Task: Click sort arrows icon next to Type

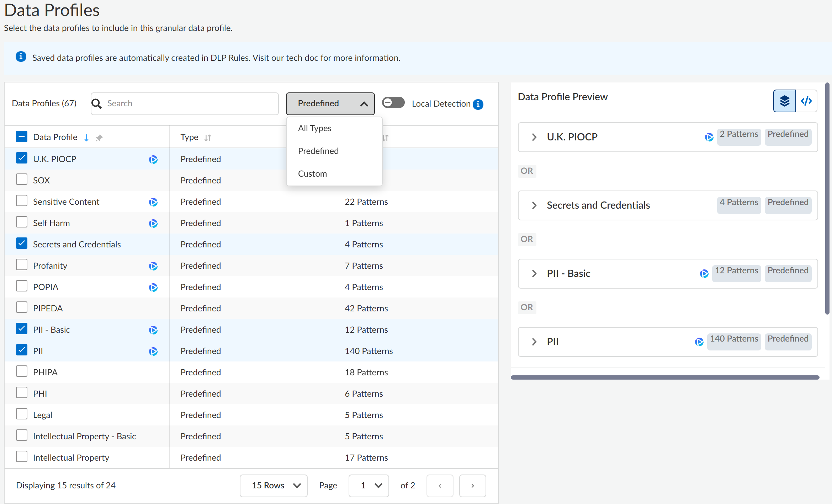Action: coord(208,138)
